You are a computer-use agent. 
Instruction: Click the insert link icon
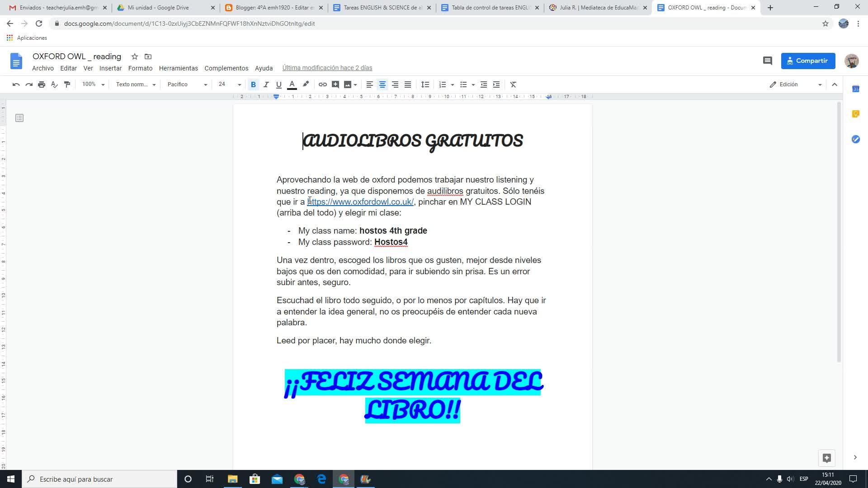322,84
